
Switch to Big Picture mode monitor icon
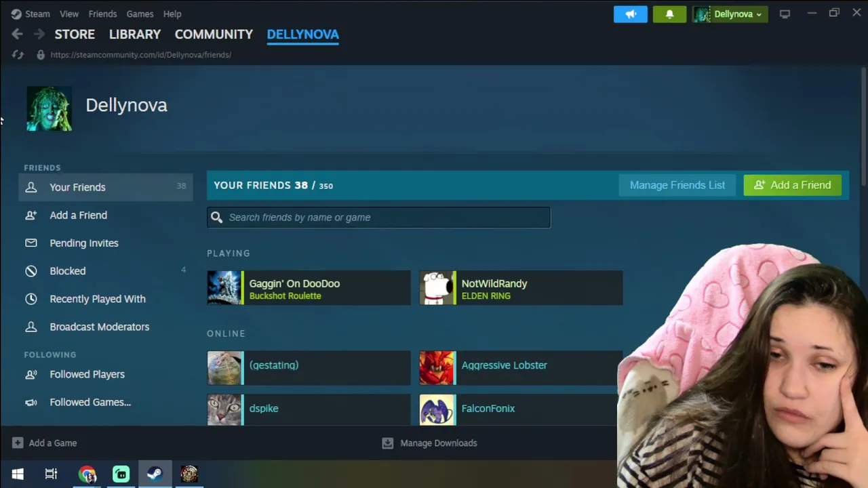pos(785,14)
